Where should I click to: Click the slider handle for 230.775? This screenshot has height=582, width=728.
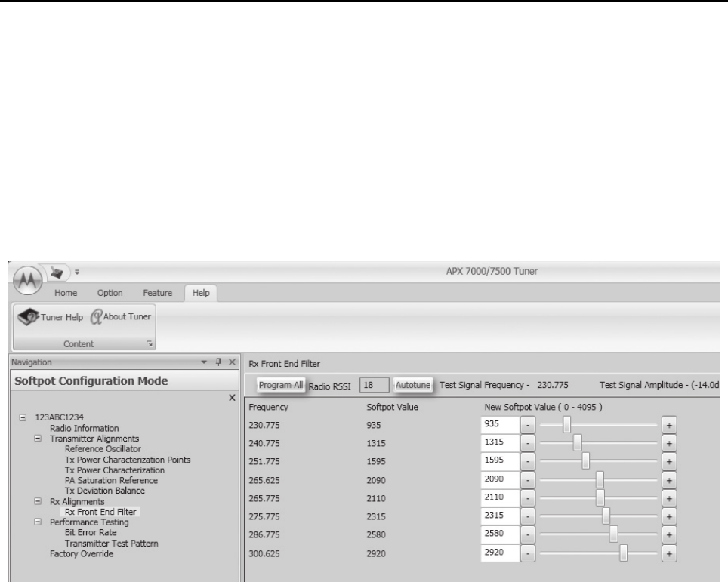(x=566, y=425)
